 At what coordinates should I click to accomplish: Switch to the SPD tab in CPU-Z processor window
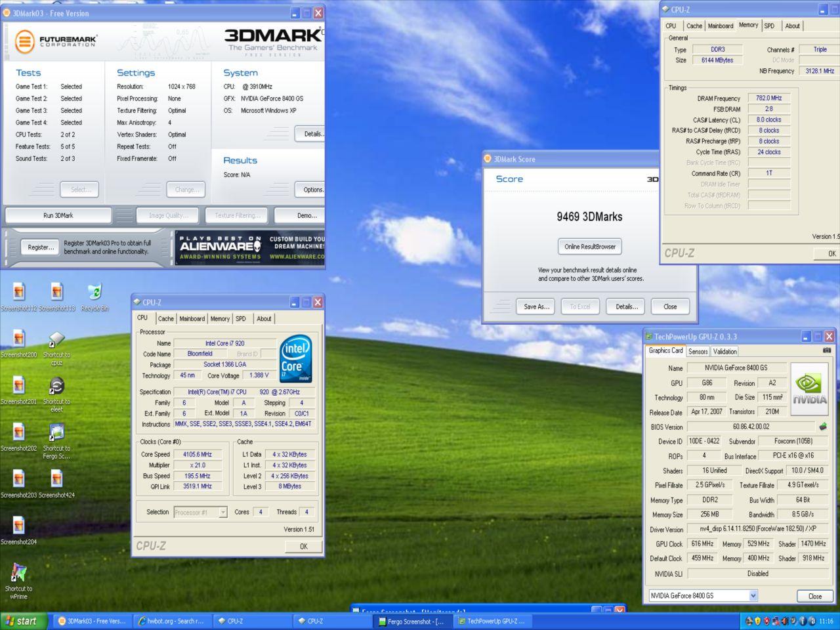(x=241, y=318)
